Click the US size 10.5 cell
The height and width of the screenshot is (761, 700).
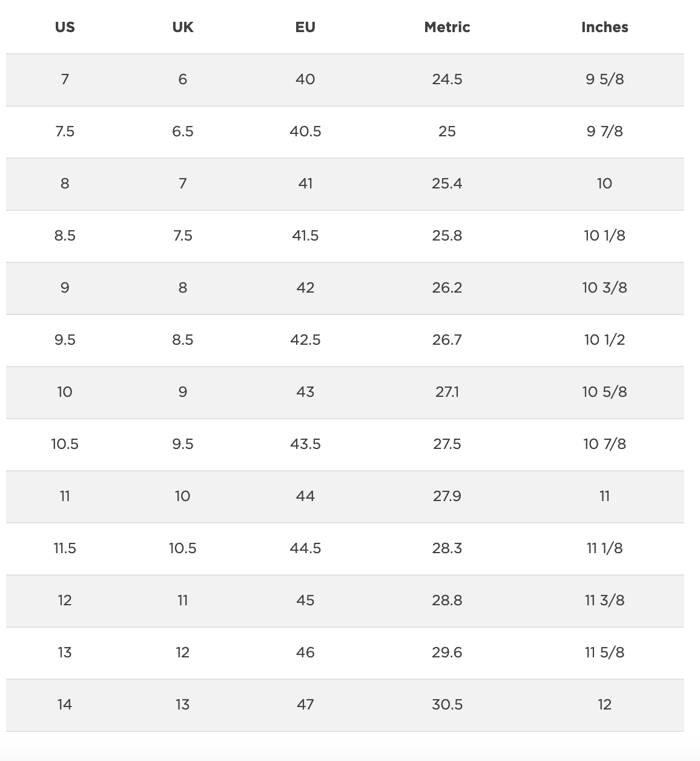tap(65, 444)
